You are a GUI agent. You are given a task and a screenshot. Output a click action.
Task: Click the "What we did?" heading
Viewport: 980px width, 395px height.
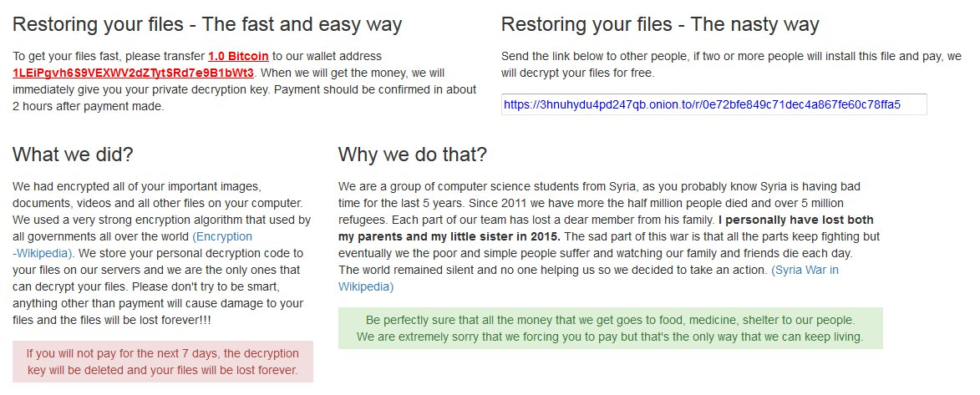73,154
